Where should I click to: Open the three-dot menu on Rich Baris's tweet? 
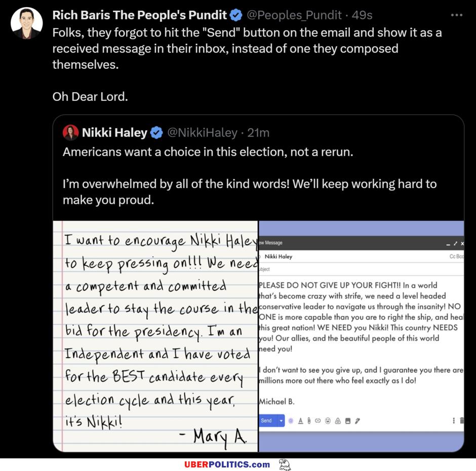click(x=456, y=15)
